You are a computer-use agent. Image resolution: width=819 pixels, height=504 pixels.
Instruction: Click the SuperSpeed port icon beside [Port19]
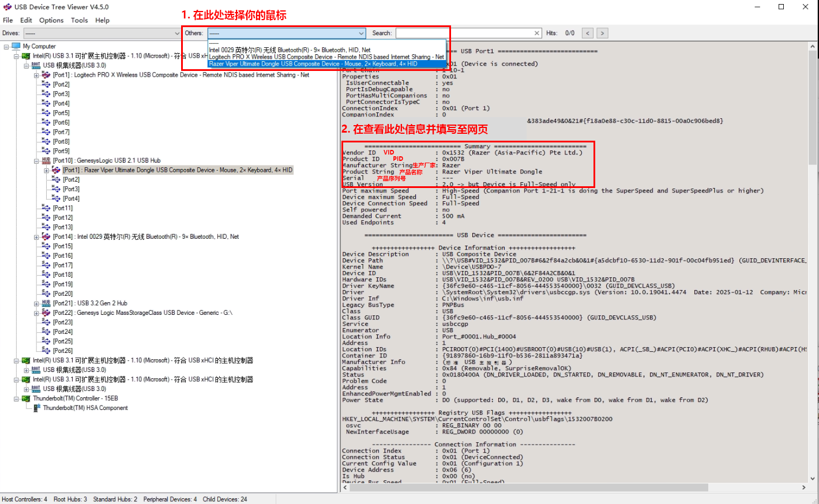click(x=46, y=284)
